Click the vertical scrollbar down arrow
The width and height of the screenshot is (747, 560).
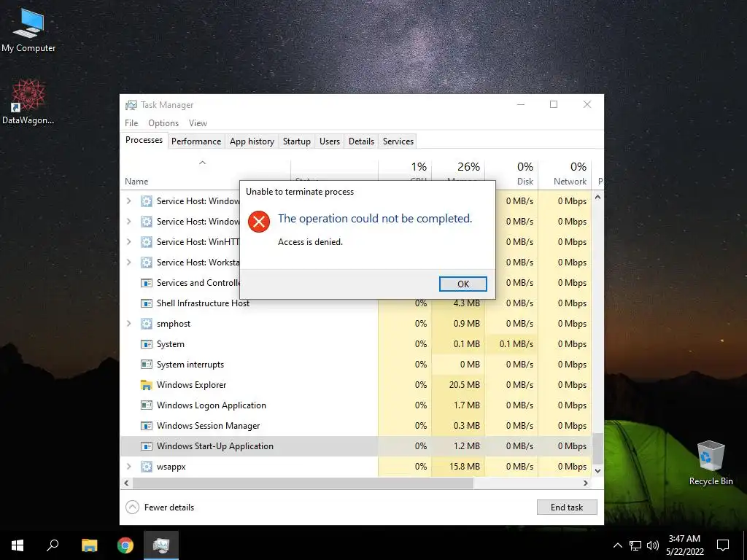point(597,470)
